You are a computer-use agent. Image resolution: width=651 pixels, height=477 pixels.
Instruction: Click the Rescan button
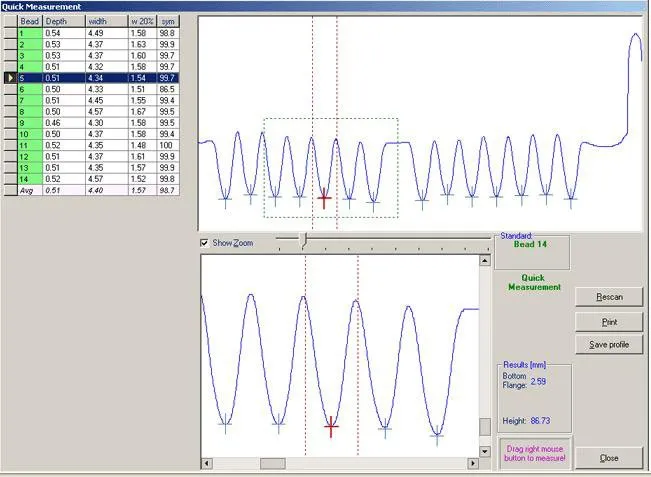609,297
